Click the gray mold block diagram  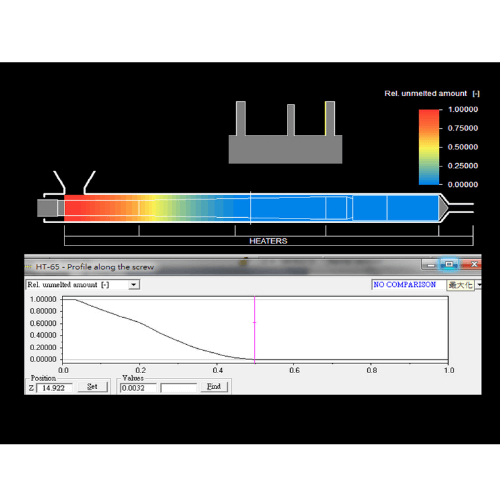[285, 133]
